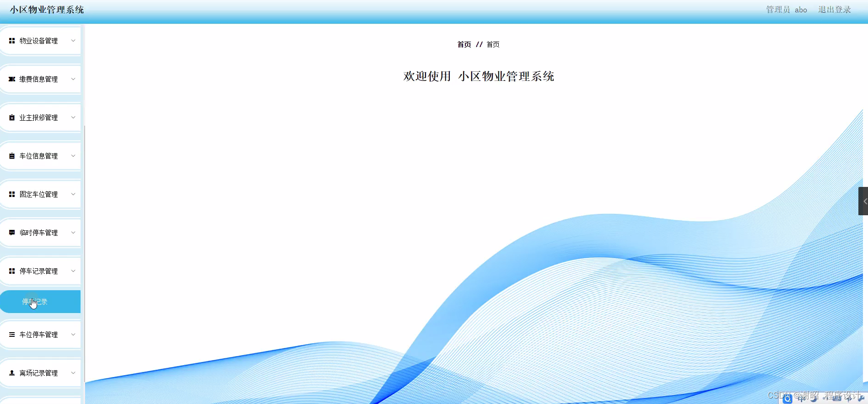
Task: Collapse the 停车记录管理 menu chevron
Action: pyautogui.click(x=73, y=271)
